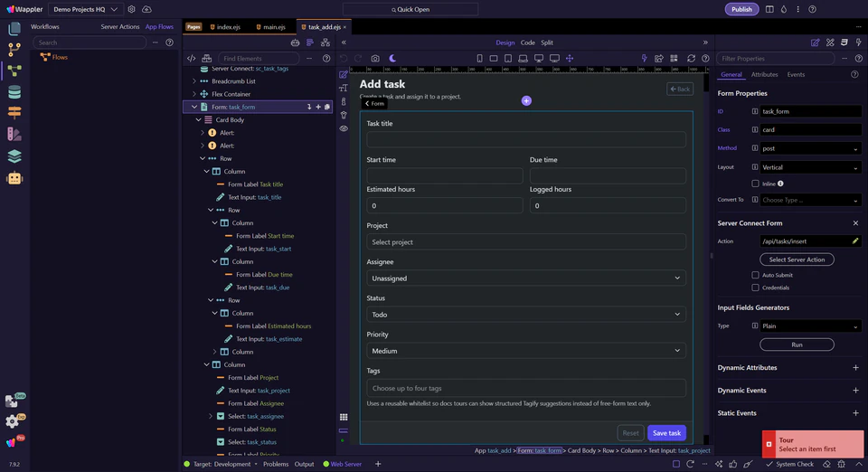This screenshot has width=868, height=472.
Task: Click the Task title input field
Action: coord(526,139)
